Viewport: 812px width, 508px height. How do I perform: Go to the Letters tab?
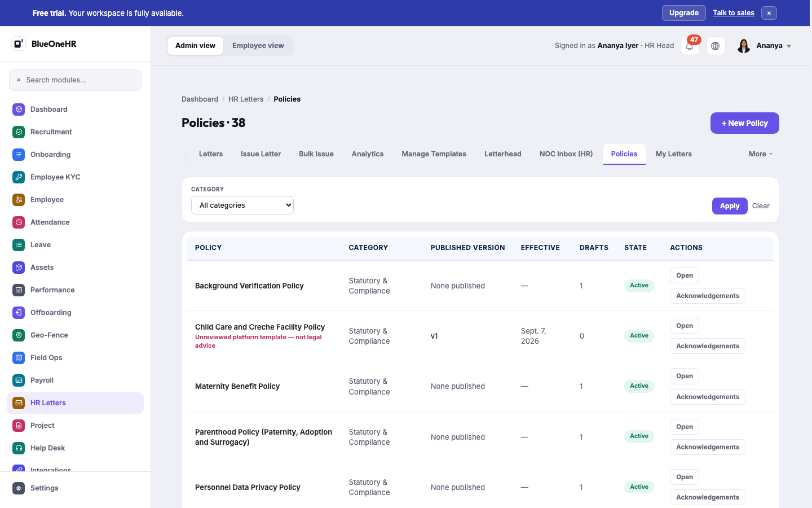point(211,154)
